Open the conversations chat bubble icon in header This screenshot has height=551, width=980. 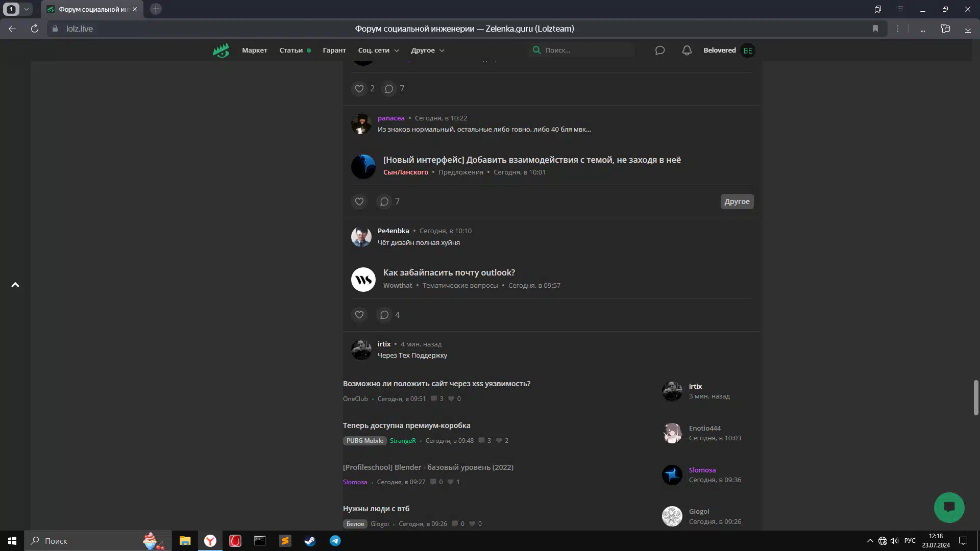pos(660,50)
